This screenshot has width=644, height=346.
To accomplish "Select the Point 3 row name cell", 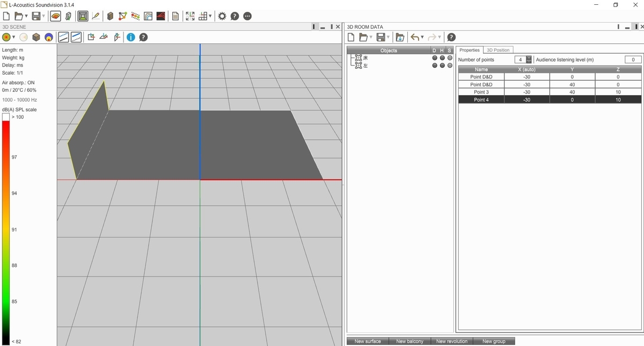I will click(x=481, y=92).
